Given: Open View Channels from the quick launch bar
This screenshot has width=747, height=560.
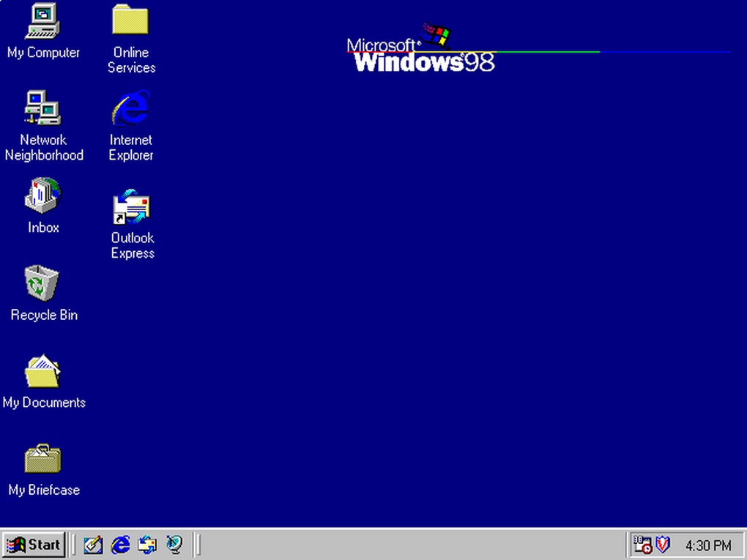Looking at the screenshot, I should (x=174, y=545).
